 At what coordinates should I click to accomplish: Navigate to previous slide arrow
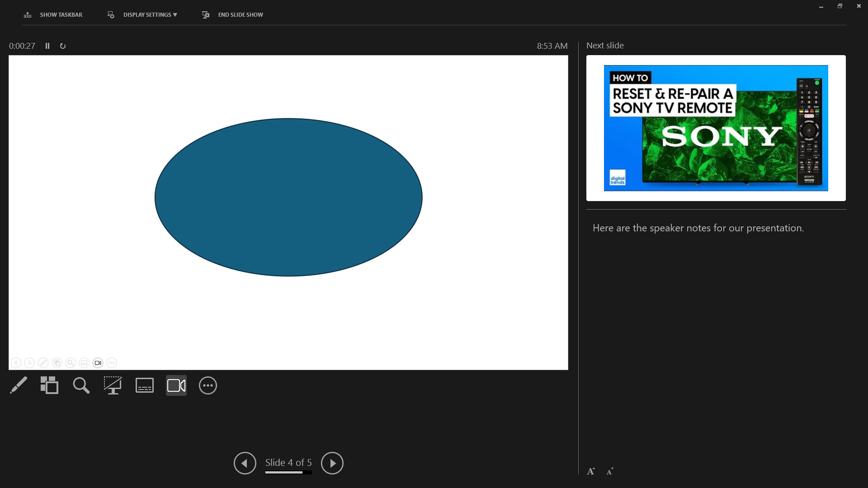pyautogui.click(x=245, y=463)
